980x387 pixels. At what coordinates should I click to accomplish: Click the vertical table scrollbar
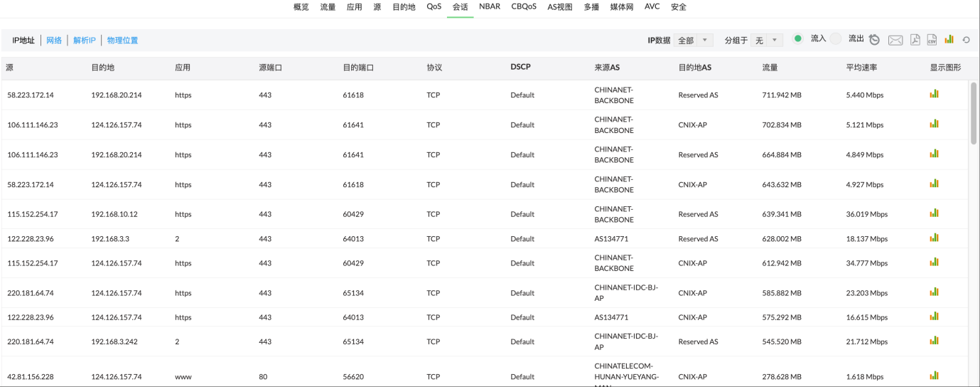974,112
